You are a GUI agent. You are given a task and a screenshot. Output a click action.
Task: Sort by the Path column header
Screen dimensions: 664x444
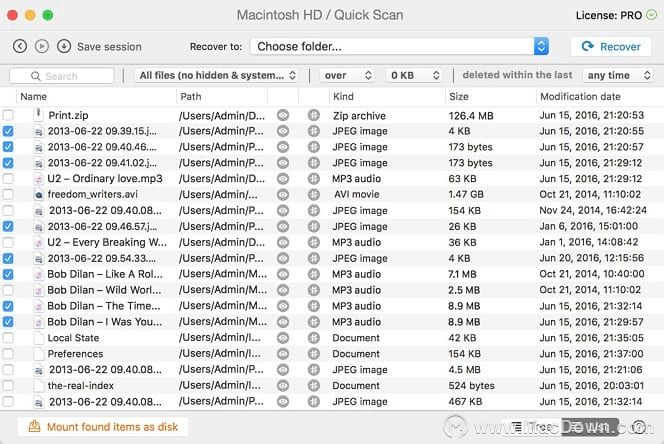tap(191, 97)
